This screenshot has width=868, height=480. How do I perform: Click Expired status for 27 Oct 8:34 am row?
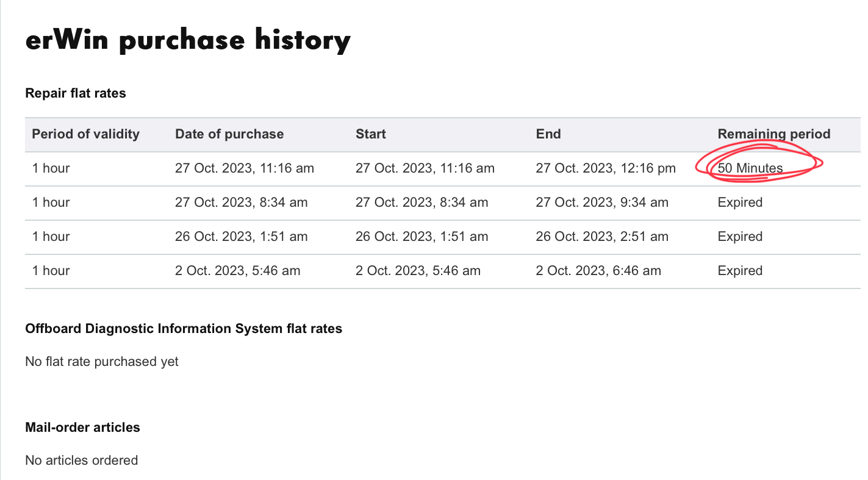click(x=740, y=202)
